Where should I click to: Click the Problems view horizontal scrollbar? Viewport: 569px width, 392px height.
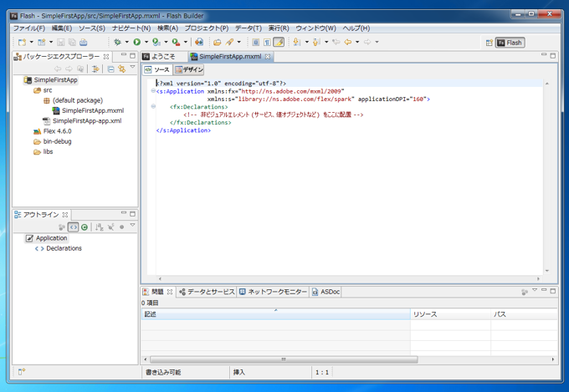pyautogui.click(x=284, y=359)
